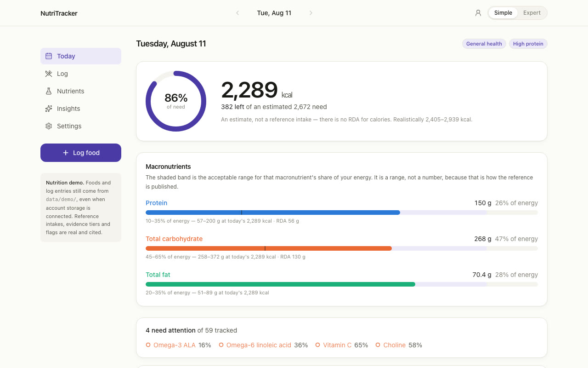The image size is (588, 368).
Task: Click the Log utensils icon
Action: pos(49,74)
